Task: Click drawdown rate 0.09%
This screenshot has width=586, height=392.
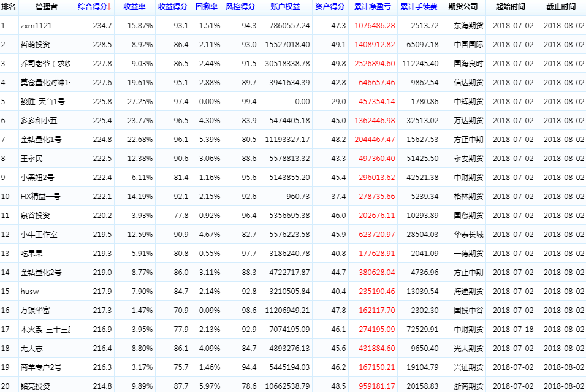Action: (x=210, y=311)
